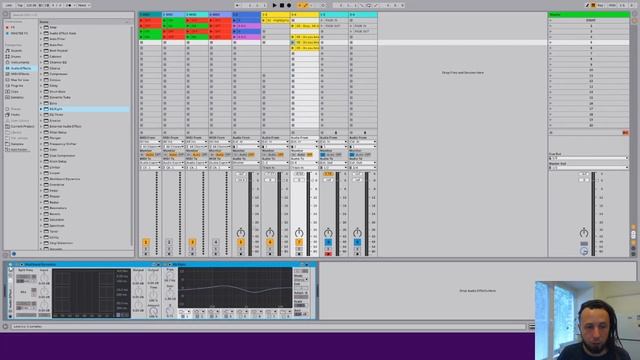Select the track 5 header
Screen dimensions: 640x360
click(246, 15)
